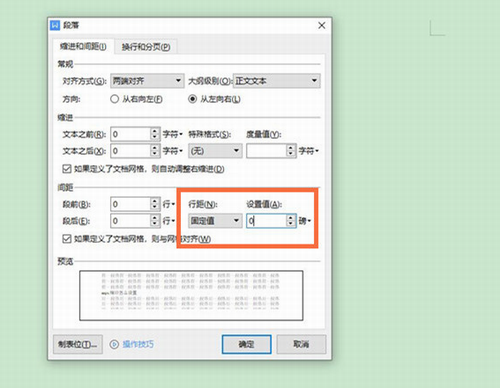500x388 pixels.
Task: Change the 设置值 unit 磅 dropdown
Action: tap(304, 221)
